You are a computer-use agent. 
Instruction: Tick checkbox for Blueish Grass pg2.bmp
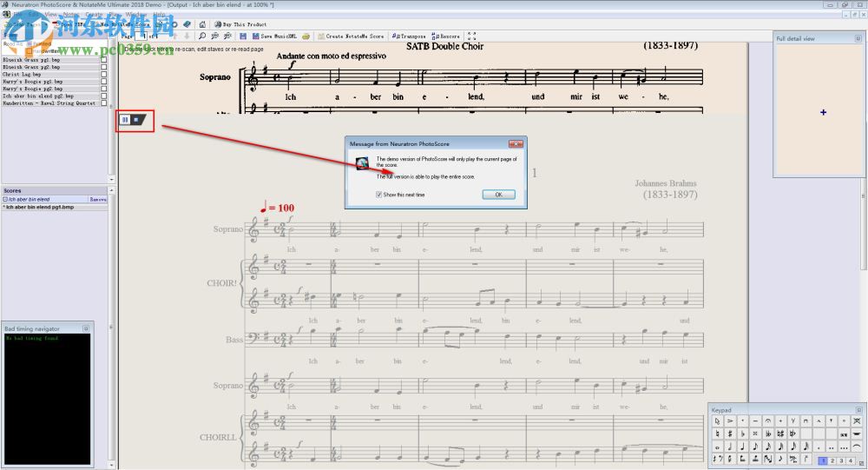tap(103, 67)
